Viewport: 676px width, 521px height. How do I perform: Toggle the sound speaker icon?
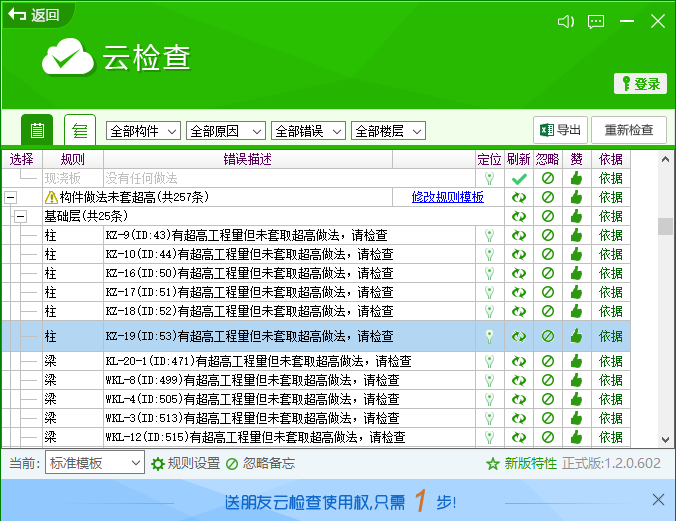tap(566, 21)
